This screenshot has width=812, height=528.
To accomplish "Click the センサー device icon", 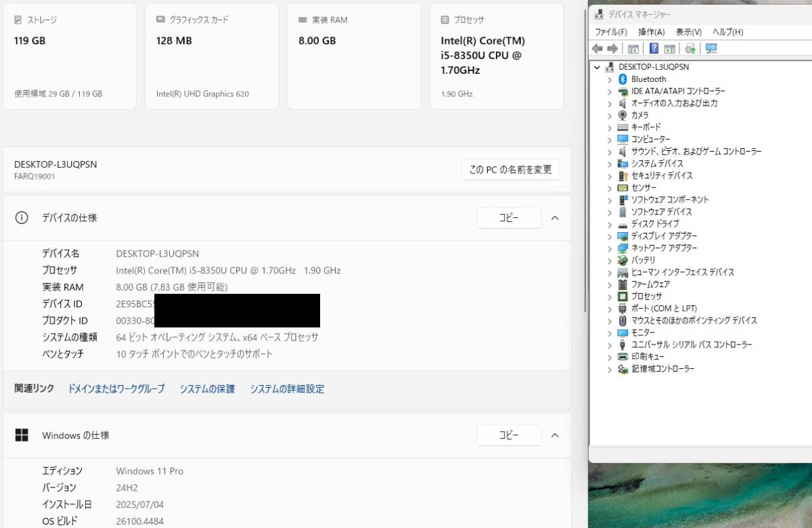I will tap(623, 188).
